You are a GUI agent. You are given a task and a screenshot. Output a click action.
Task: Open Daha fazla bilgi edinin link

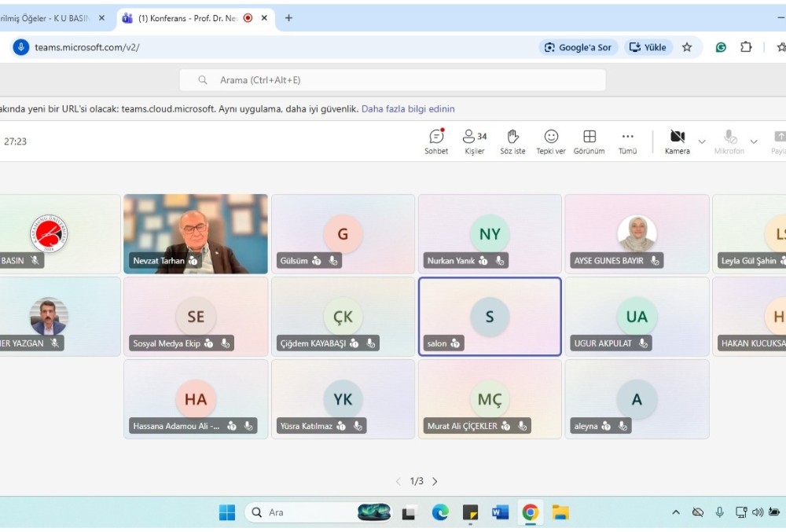(x=408, y=108)
